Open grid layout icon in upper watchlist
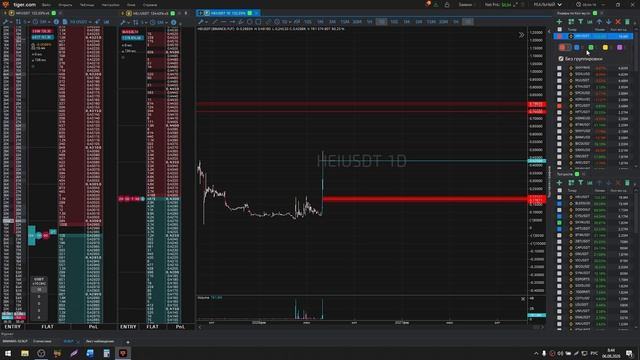This screenshot has height=360, width=640. point(571,22)
